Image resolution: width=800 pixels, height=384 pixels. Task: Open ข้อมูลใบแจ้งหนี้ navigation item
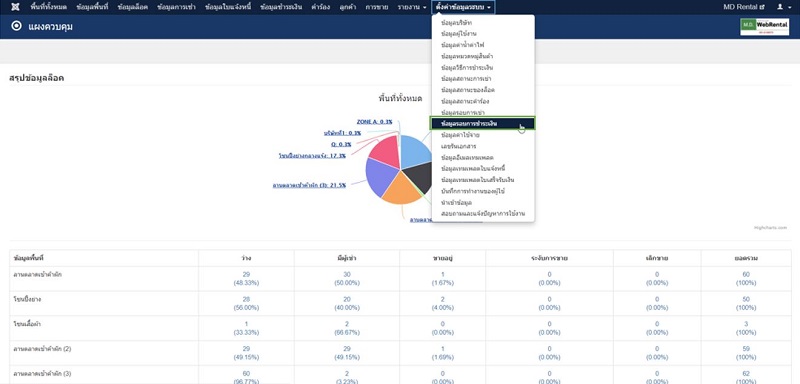click(228, 7)
